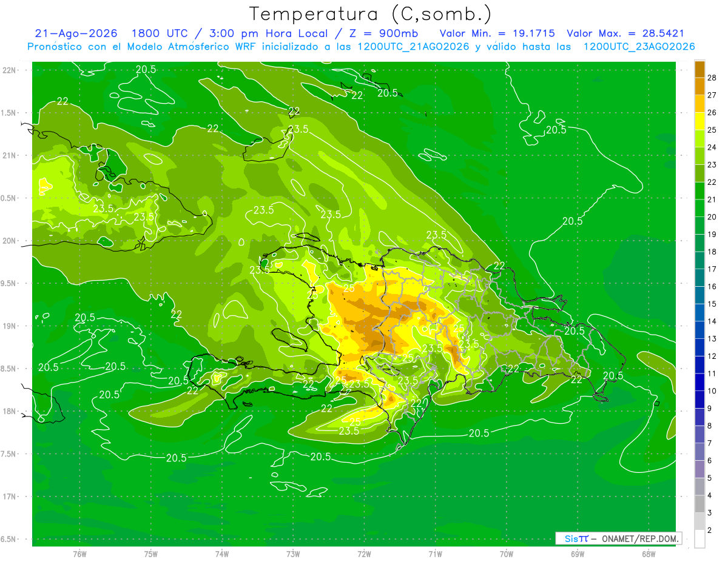Click the legend swatch between 22 and 23
Viewport: 728px width, 562px height.
click(x=699, y=173)
